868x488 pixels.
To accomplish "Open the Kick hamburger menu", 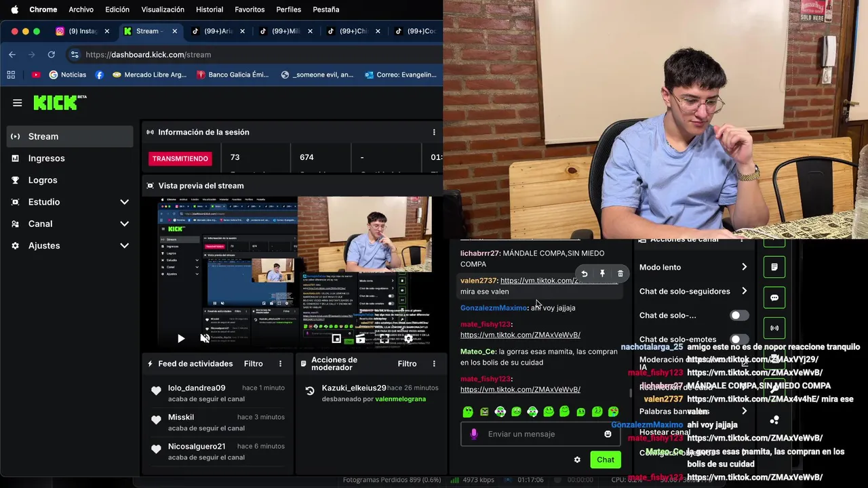I will click(18, 103).
